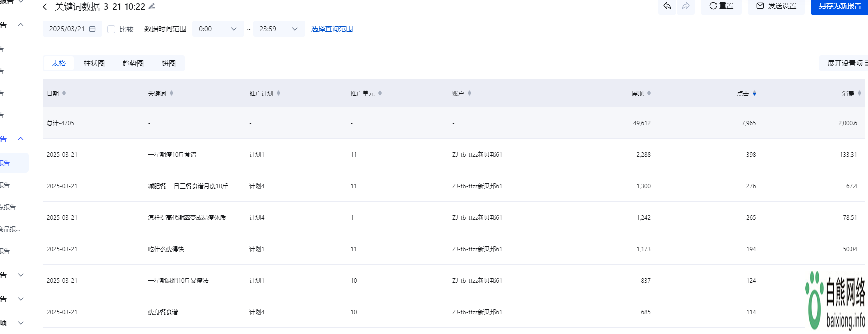
Task: Click the back arrow beside report title
Action: tap(45, 7)
